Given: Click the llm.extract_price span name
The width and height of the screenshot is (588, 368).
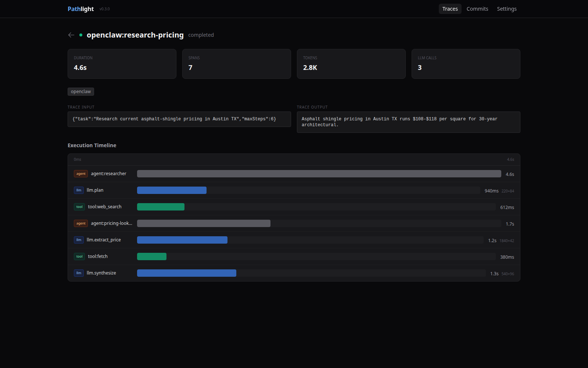Looking at the screenshot, I should coord(104,240).
